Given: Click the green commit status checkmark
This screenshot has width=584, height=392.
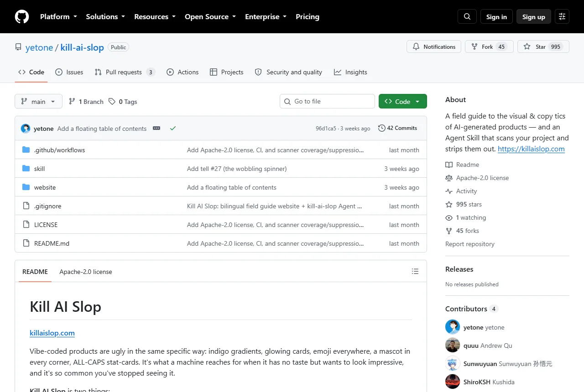Looking at the screenshot, I should pos(173,129).
